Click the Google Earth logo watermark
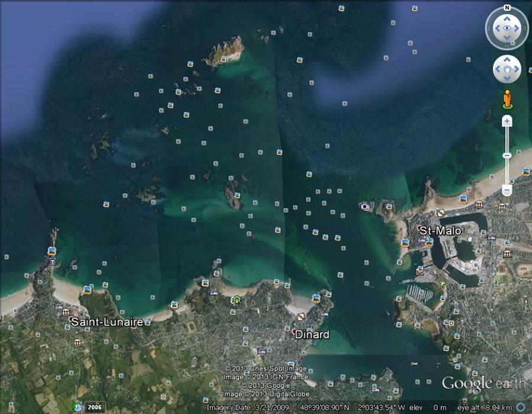The height and width of the screenshot is (414, 532). pos(483,383)
